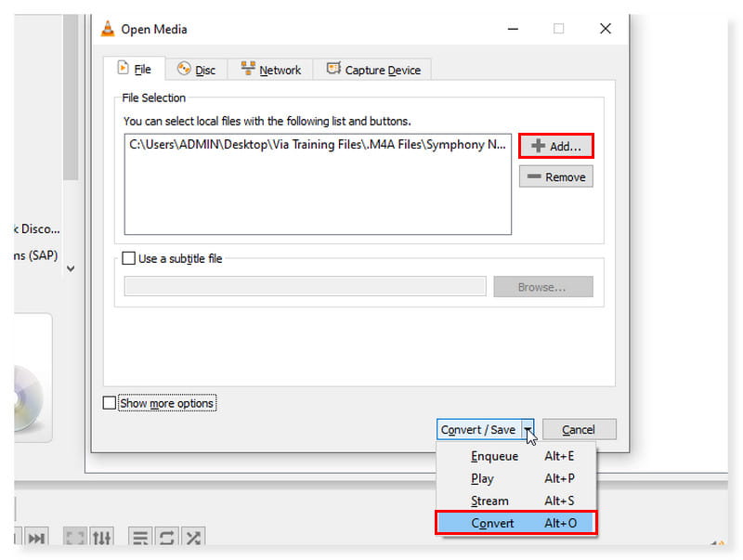
Task: Click the Add button to add files
Action: pos(555,146)
